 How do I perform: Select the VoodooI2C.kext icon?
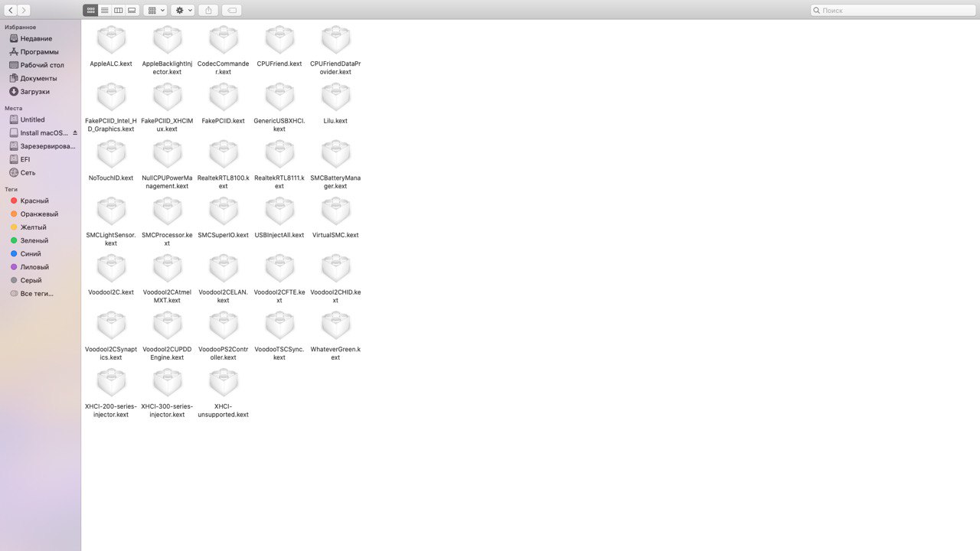pos(111,269)
